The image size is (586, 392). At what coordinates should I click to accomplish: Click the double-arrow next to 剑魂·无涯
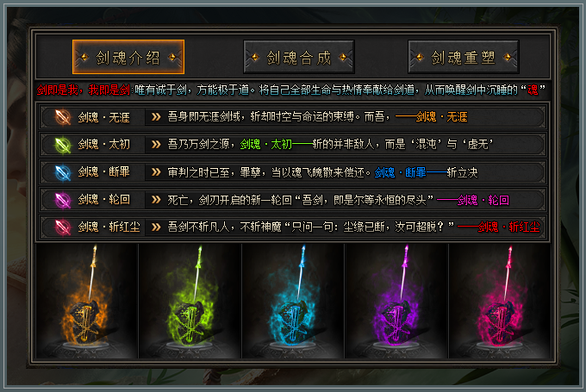156,117
